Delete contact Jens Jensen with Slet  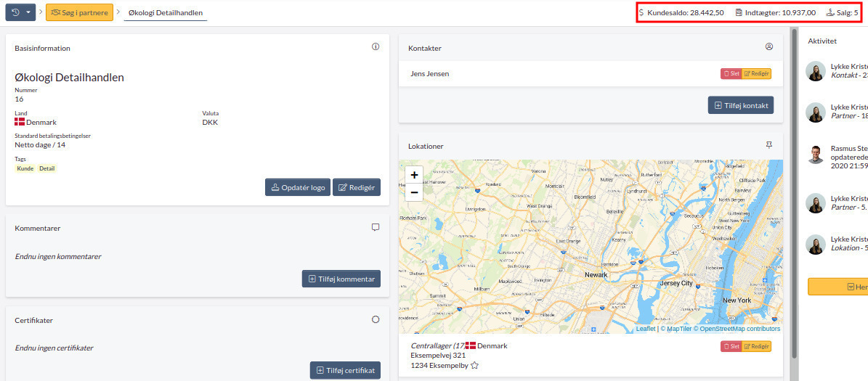[731, 73]
